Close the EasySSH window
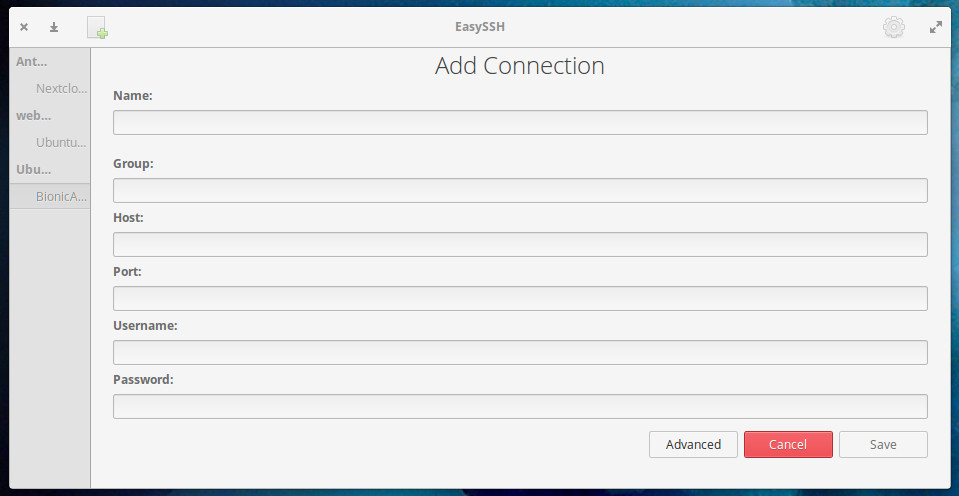The width and height of the screenshot is (959, 496). click(x=24, y=28)
